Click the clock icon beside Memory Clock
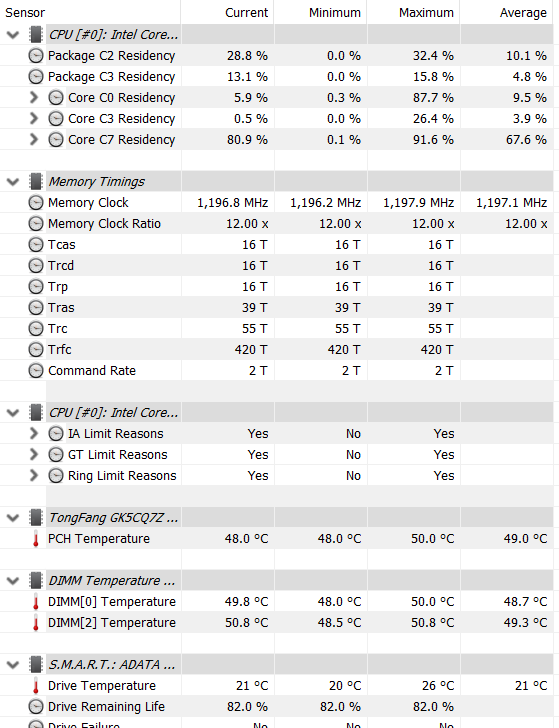 pos(36,203)
